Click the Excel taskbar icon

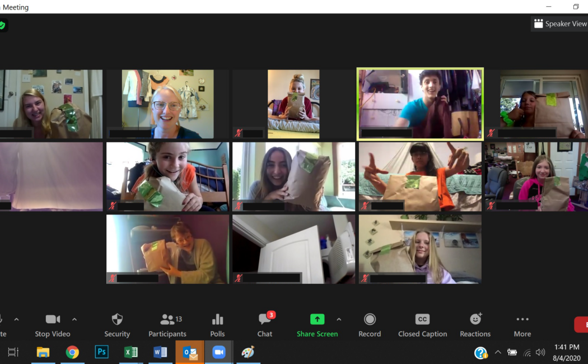[x=130, y=352]
